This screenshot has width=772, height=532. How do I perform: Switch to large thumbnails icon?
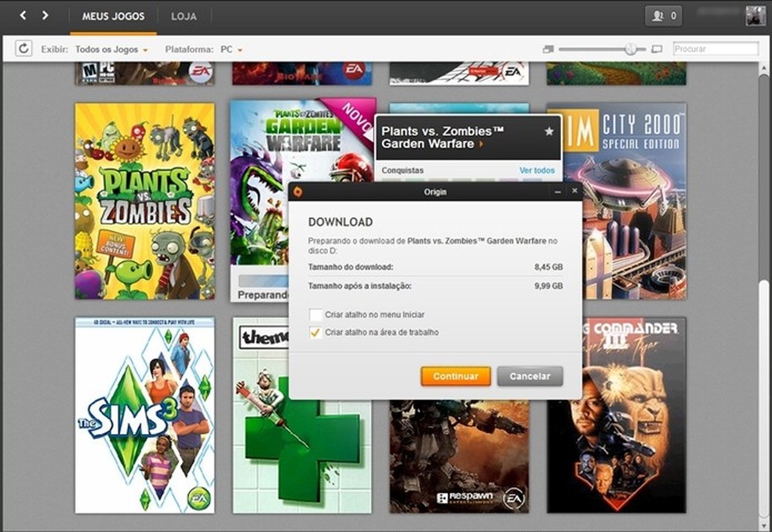pyautogui.click(x=657, y=49)
